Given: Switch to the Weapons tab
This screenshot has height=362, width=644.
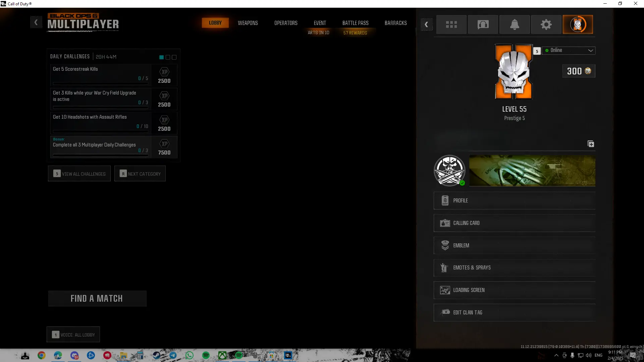Looking at the screenshot, I should click(248, 23).
